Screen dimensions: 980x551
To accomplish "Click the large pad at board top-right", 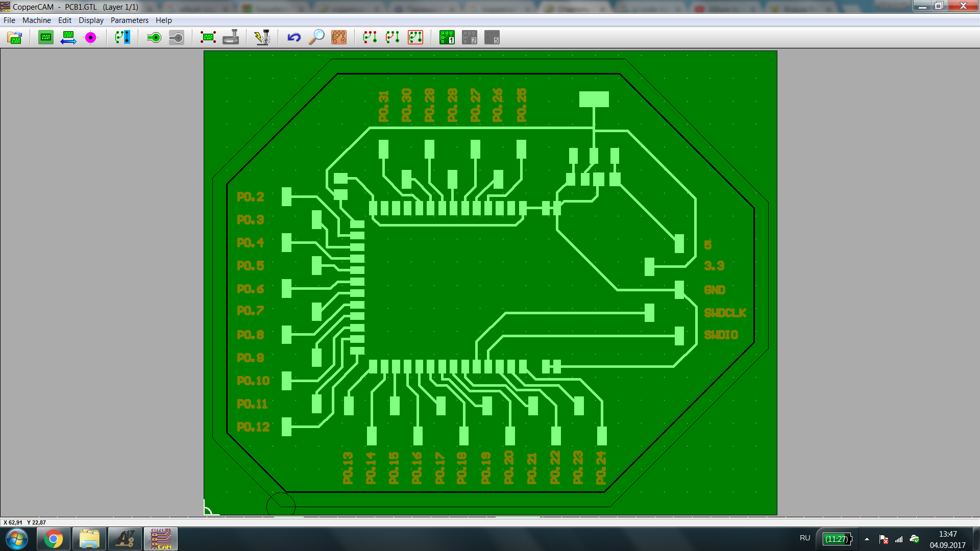I will [594, 99].
